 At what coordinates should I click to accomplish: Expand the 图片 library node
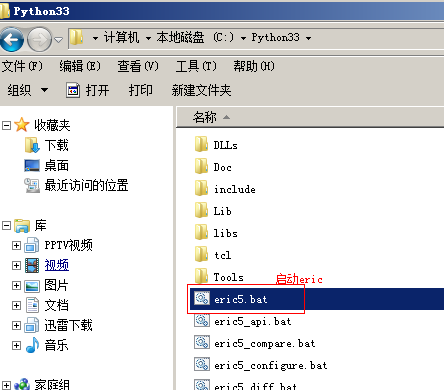(x=16, y=285)
